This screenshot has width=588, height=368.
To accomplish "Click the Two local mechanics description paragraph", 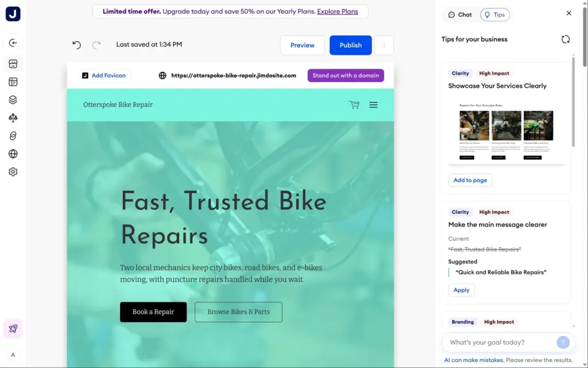I will (221, 273).
